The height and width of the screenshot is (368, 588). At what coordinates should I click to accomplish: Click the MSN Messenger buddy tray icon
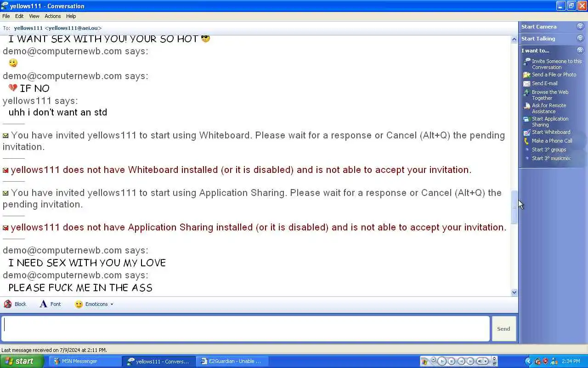click(x=554, y=361)
